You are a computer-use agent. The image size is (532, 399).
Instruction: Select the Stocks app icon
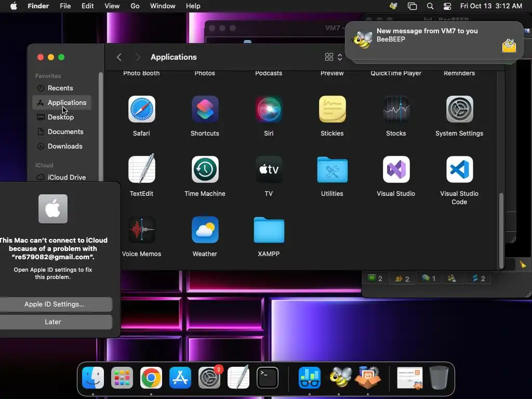pos(396,109)
